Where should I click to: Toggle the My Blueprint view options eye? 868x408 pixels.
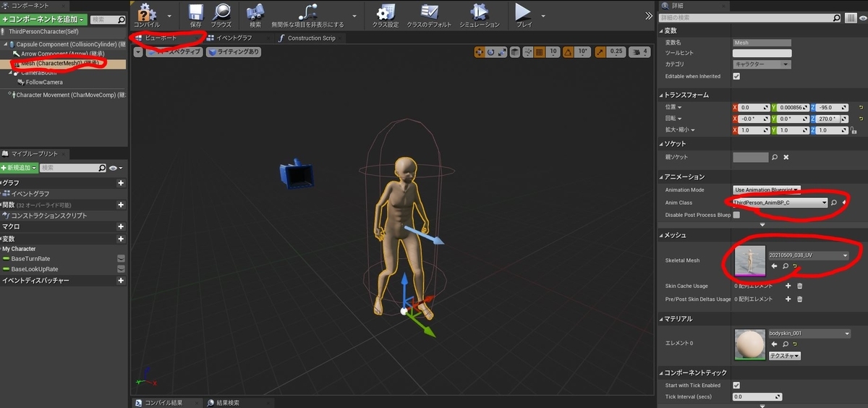coord(115,168)
